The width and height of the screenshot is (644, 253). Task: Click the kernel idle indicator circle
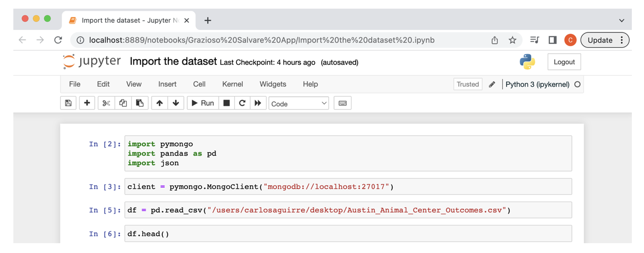(x=577, y=84)
